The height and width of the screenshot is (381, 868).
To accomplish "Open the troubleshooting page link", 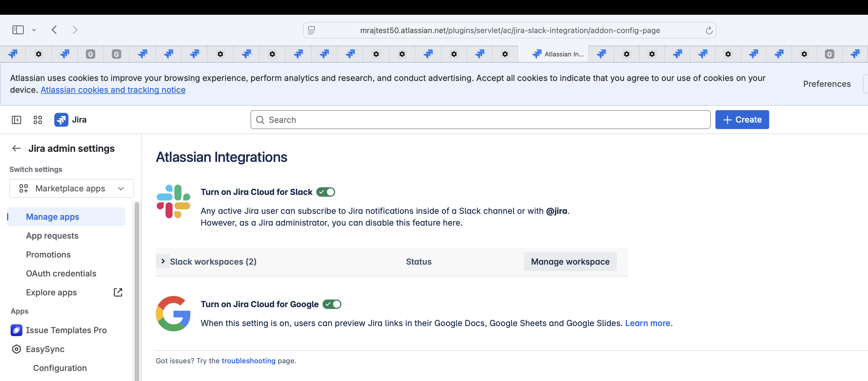I will point(248,360).
